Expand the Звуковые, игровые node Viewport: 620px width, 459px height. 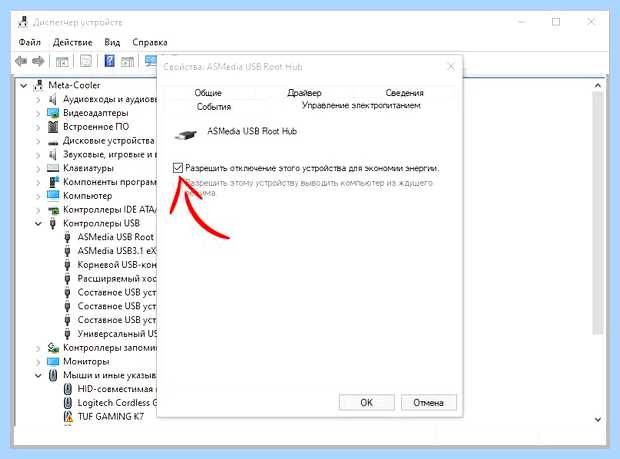pyautogui.click(x=38, y=155)
